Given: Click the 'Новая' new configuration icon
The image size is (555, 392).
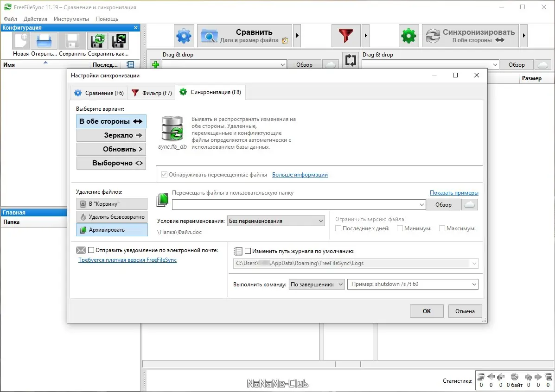Looking at the screenshot, I should [20, 41].
